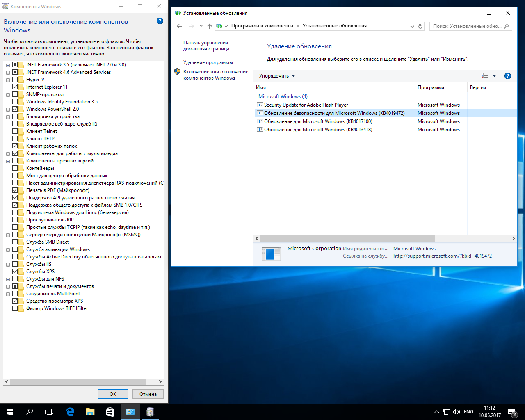The width and height of the screenshot is (525, 420).
Task: Expand the Hyper-V tree node
Action: [8, 80]
